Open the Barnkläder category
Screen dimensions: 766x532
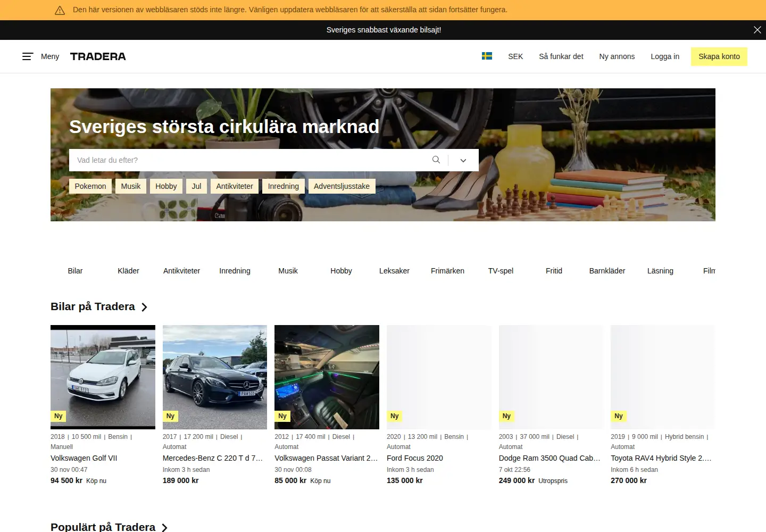click(607, 271)
